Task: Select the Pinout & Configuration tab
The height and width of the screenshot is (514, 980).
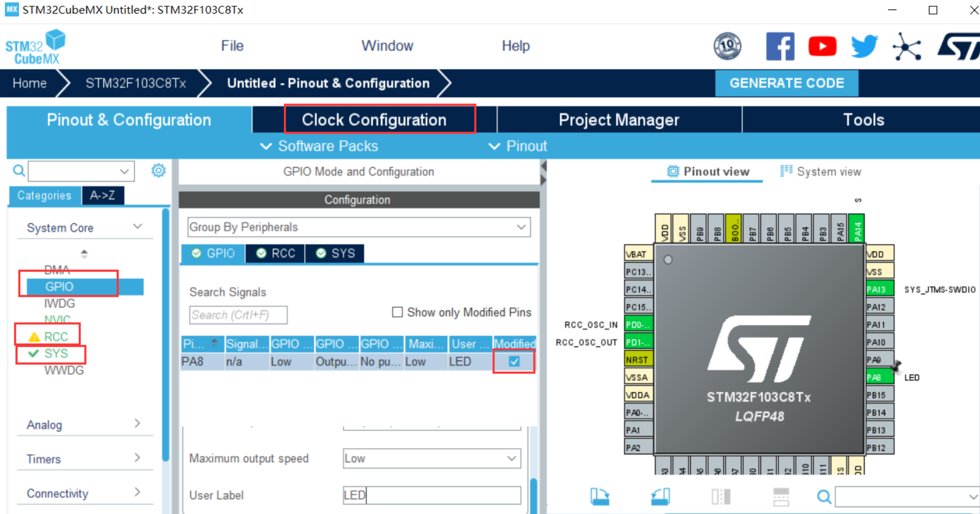Action: click(x=129, y=120)
